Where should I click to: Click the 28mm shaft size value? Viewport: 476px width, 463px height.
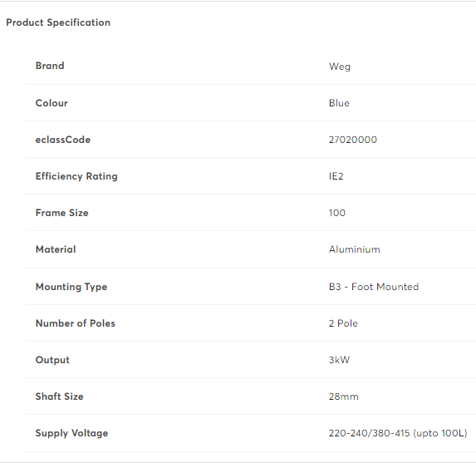click(344, 397)
